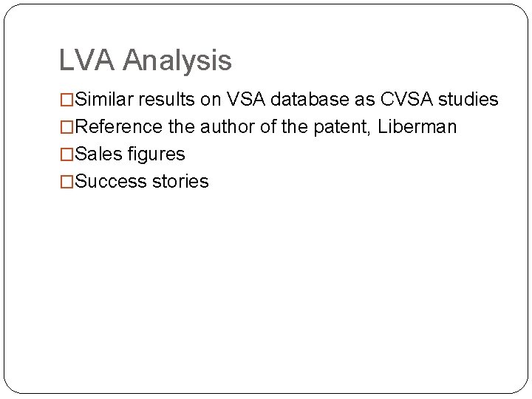Click the word 'Success' in fourth bullet
532x399 pixels.
click(111, 181)
